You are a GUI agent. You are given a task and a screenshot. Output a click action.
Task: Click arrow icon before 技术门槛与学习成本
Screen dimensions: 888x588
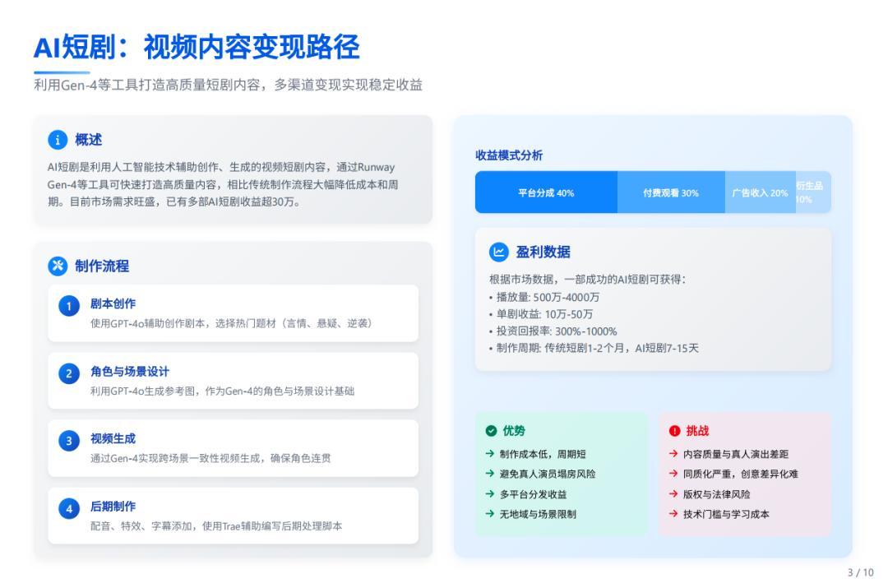click(673, 514)
